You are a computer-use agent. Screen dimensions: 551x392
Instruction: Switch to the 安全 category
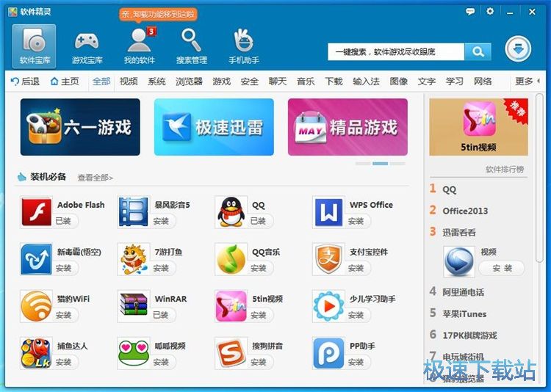pyautogui.click(x=250, y=81)
